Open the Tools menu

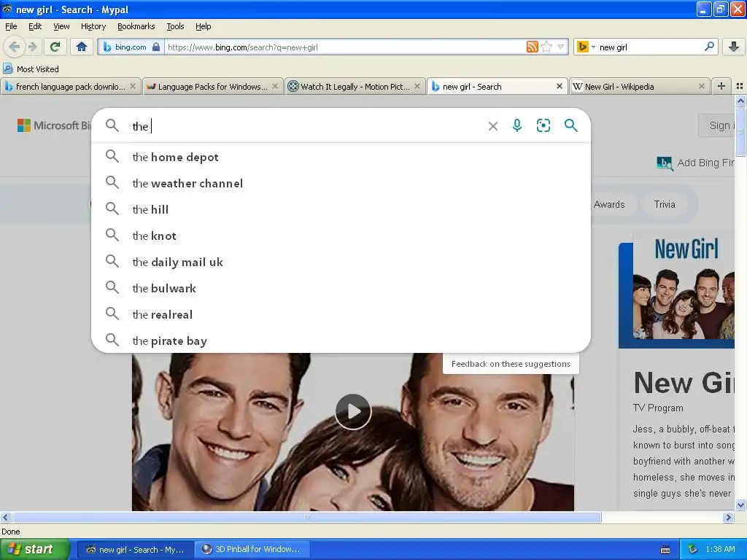coord(175,26)
